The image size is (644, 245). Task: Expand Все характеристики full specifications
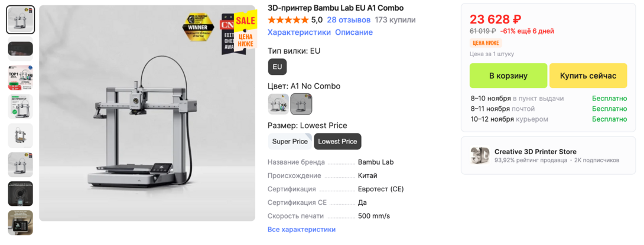click(301, 229)
